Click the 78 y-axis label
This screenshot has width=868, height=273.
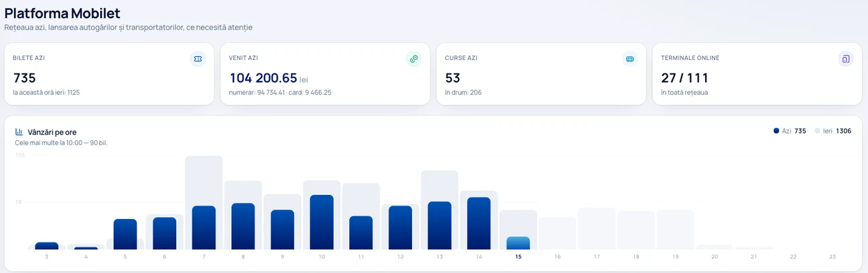[19, 202]
